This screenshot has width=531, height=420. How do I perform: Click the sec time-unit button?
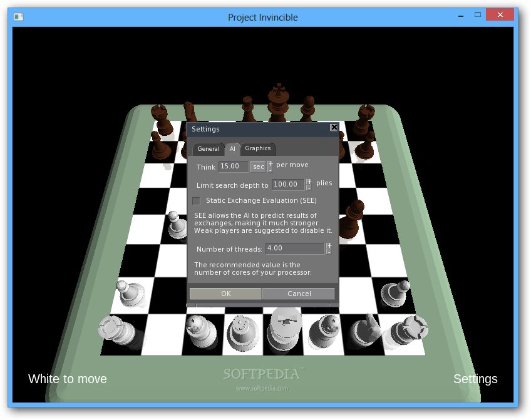coord(258,166)
